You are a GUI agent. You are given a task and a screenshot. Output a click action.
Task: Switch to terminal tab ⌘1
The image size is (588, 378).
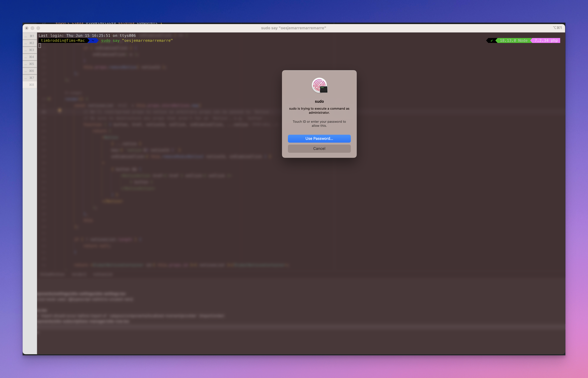pyautogui.click(x=30, y=36)
